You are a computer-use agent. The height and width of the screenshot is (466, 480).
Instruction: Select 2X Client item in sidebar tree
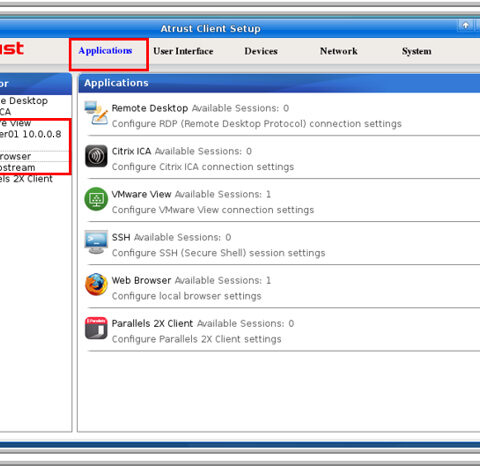[x=26, y=179]
